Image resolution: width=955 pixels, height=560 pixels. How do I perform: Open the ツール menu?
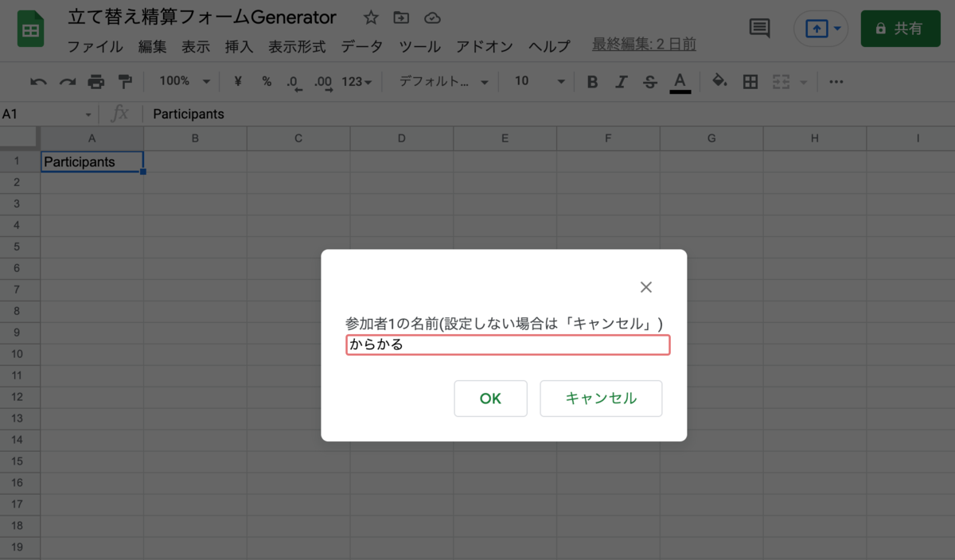419,46
